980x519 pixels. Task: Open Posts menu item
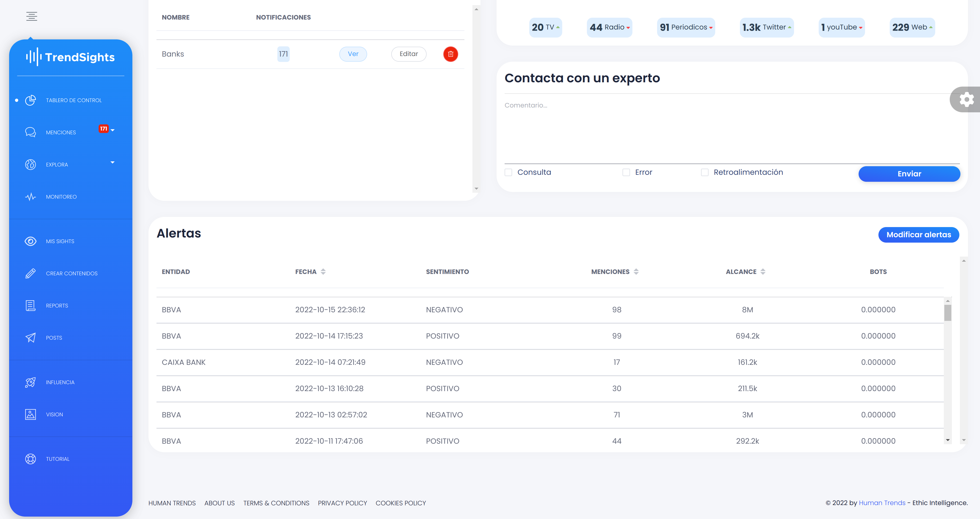click(54, 338)
